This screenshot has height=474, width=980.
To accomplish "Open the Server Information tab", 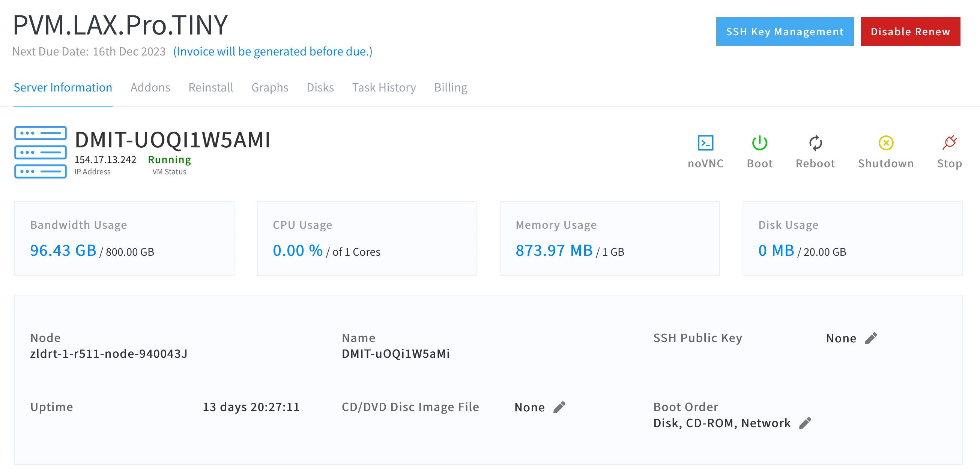I will click(x=63, y=87).
